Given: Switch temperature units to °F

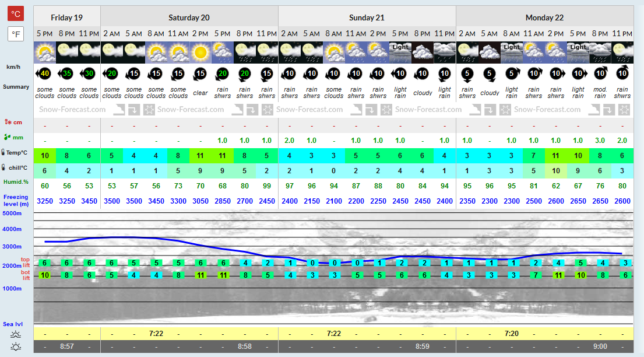Looking at the screenshot, I should click(x=16, y=34).
